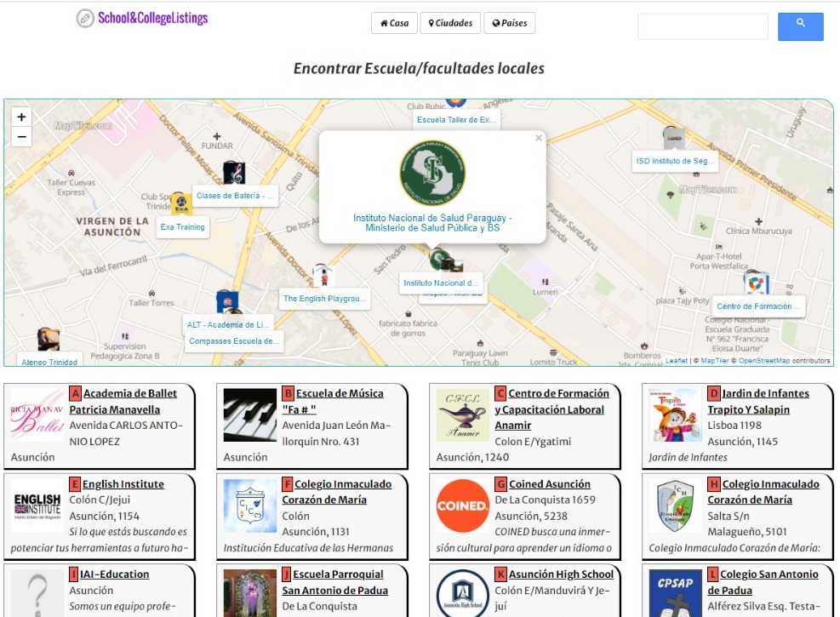This screenshot has height=617, width=840.
Task: Open the Coined Asunción listing
Action: pos(550,484)
